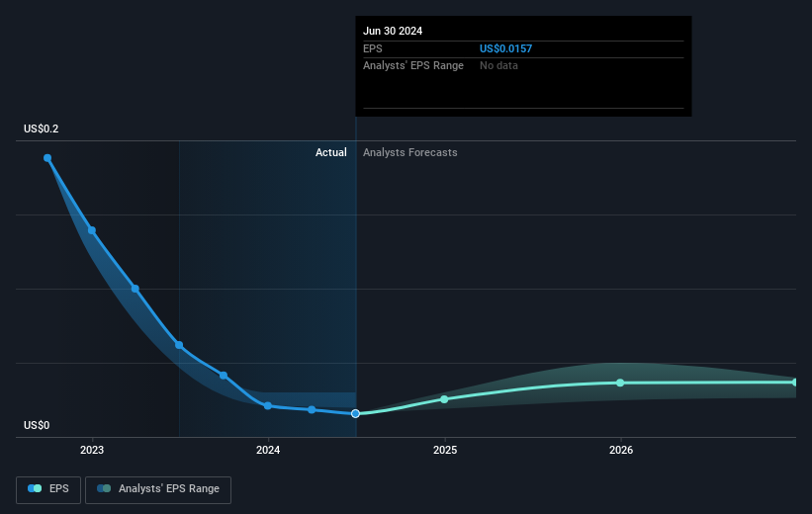Viewport: 812px width, 514px height.
Task: Toggle the EPS legend series
Action: point(48,489)
